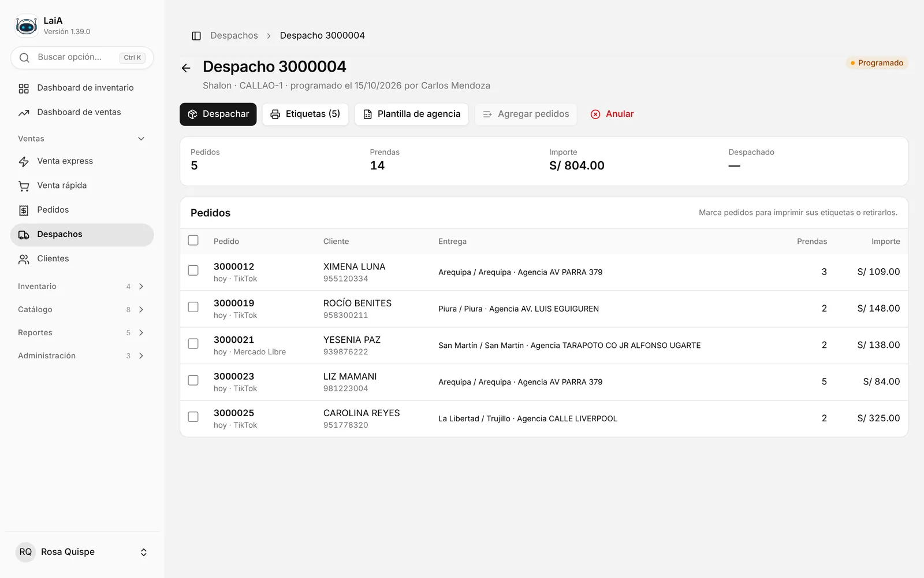
Task: Toggle the sidebar panel icon
Action: (196, 36)
